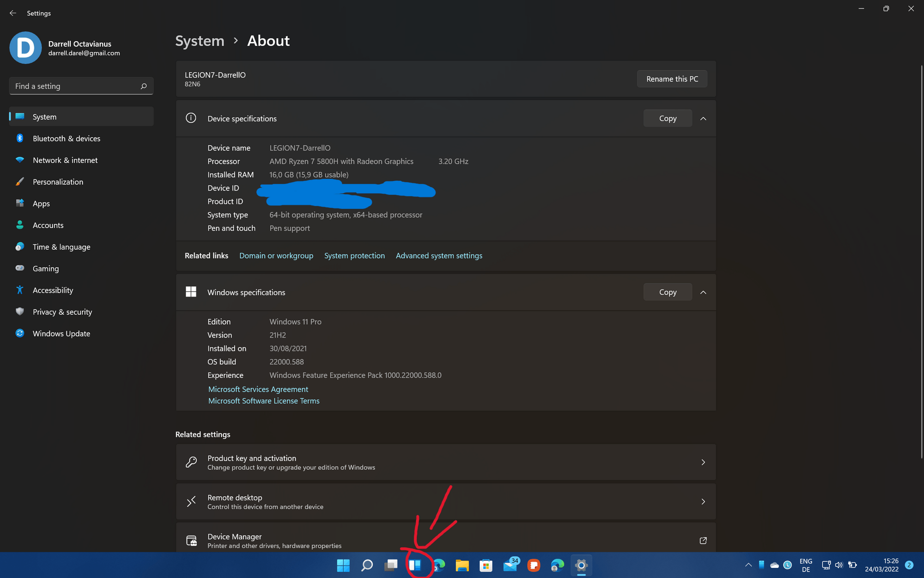Screen dimensions: 924x578
Task: Click the Find a setting search box
Action: pos(81,86)
